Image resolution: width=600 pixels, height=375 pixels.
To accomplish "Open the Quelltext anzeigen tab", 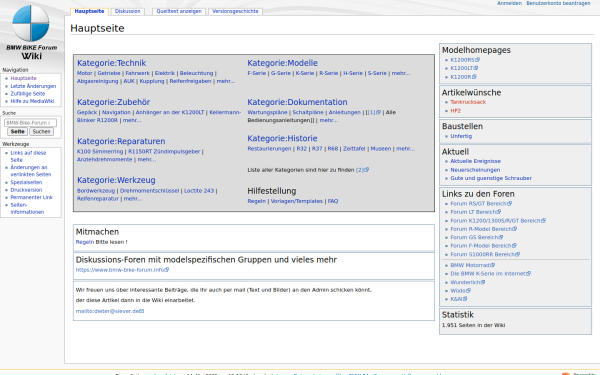I will [179, 11].
